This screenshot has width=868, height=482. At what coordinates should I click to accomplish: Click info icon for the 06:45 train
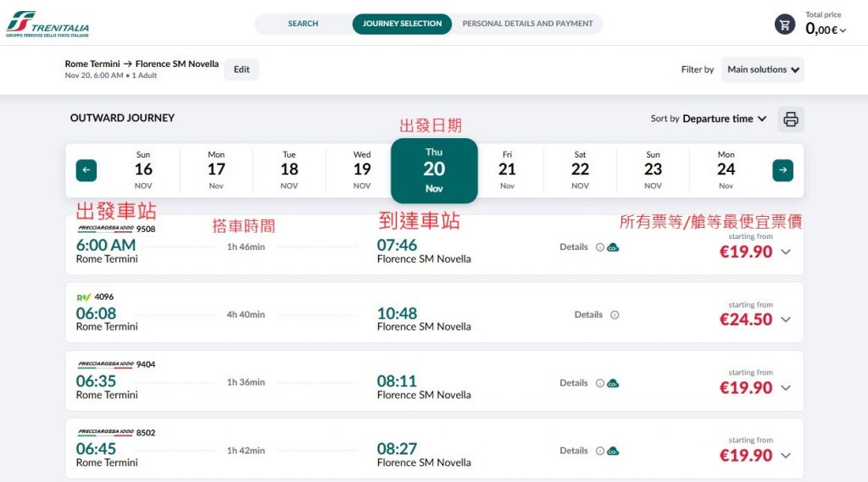(599, 451)
